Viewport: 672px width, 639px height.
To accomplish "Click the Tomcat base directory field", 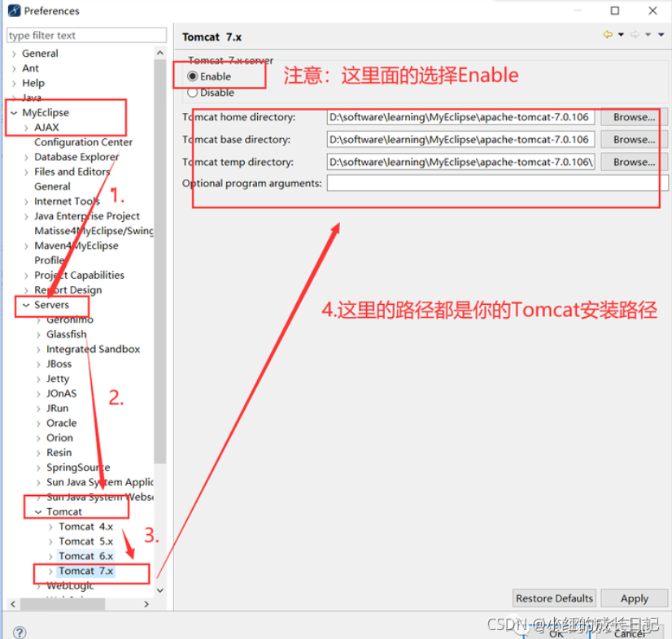I will (x=460, y=140).
